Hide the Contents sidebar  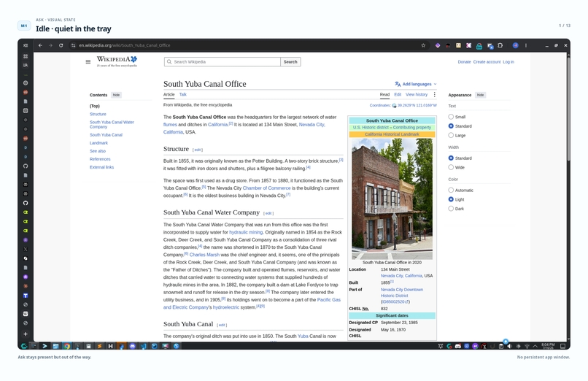pos(116,95)
